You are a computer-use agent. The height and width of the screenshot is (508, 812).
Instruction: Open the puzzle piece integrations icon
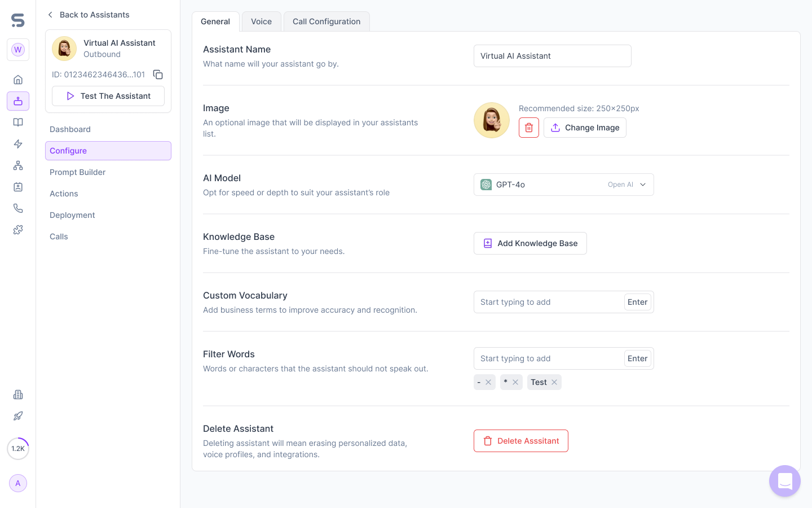(18, 230)
